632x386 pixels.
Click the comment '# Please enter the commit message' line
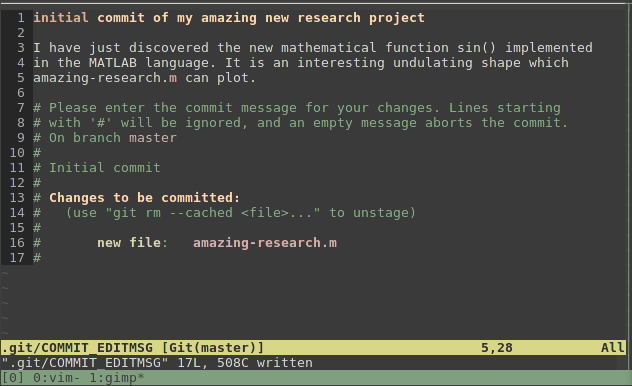click(x=297, y=108)
